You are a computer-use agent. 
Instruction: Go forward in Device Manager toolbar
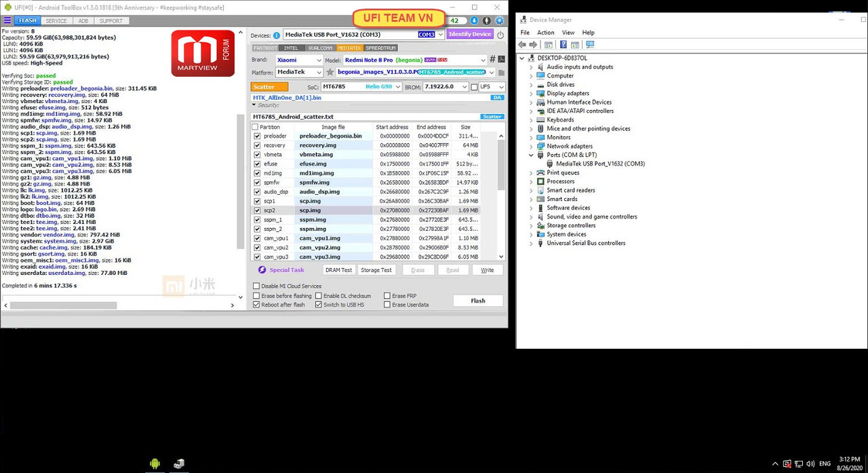point(534,45)
